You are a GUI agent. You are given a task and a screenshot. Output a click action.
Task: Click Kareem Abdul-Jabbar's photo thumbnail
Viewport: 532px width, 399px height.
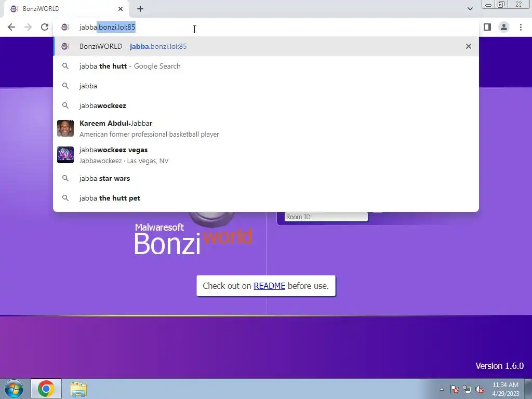[65, 128]
